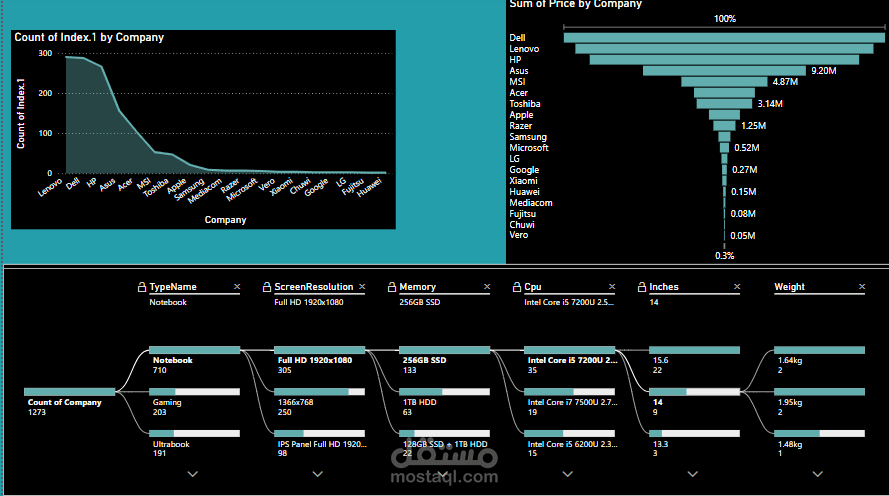Click the Mediacom label in funnel chart
Image resolution: width=889 pixels, height=496 pixels.
coord(531,203)
